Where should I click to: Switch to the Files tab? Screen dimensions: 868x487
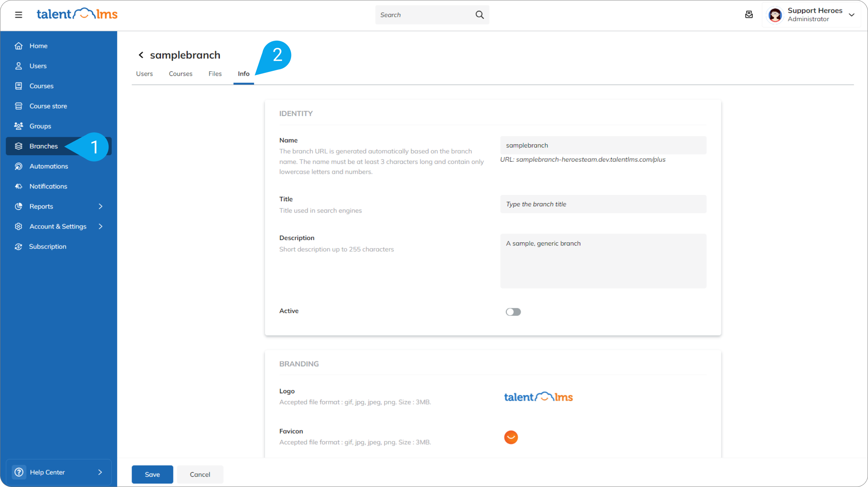point(215,74)
